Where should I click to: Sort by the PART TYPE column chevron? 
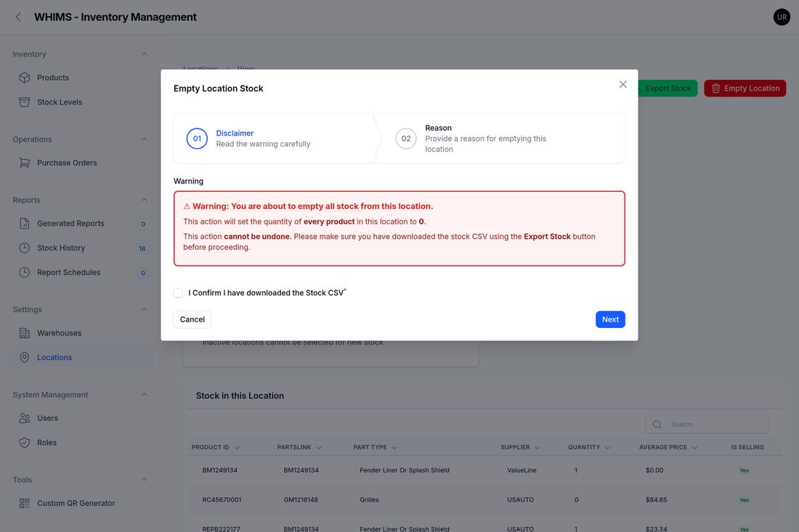[394, 448]
